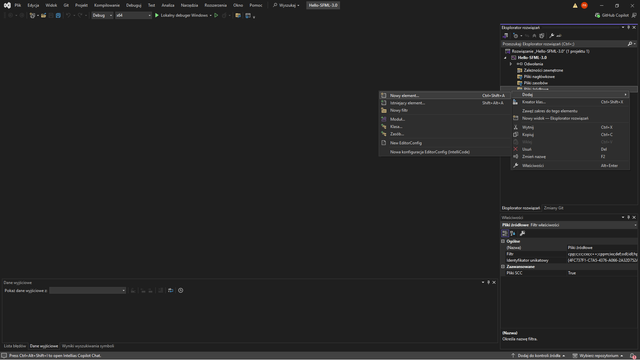Click 'Zmień nazwę' in the context menu
This screenshot has height=360, width=640.
point(570,157)
